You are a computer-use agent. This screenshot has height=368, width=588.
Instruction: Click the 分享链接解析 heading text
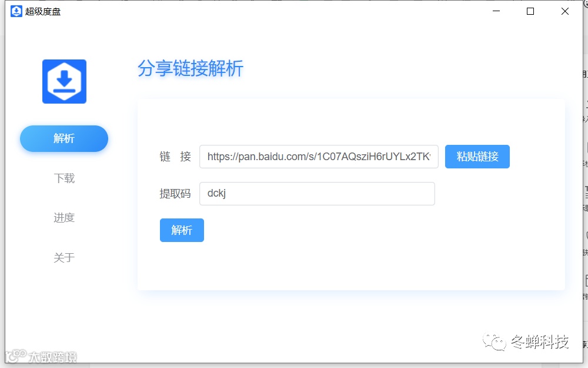[x=191, y=68]
